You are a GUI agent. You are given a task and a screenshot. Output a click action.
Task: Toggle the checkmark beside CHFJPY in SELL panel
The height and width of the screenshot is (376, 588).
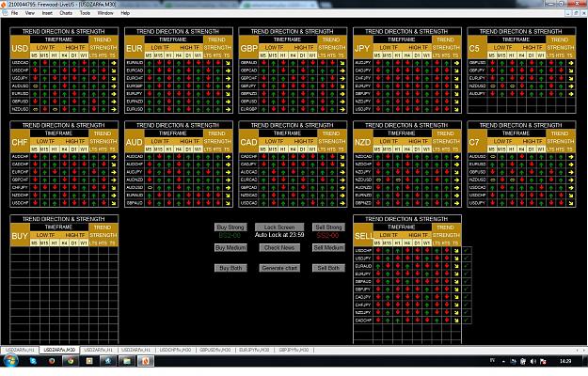466,305
